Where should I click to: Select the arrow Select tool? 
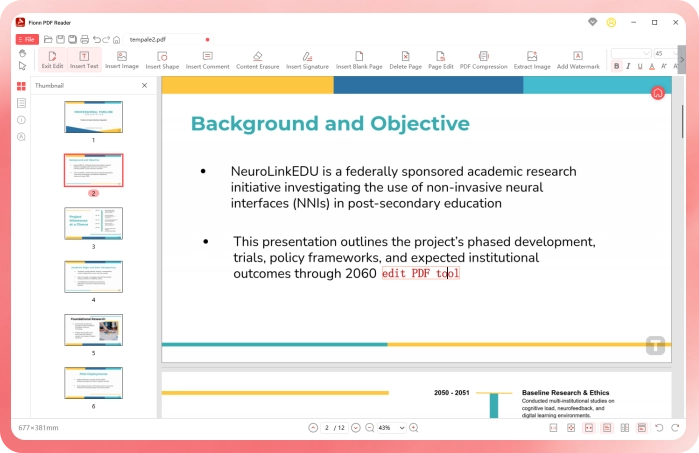click(x=22, y=66)
